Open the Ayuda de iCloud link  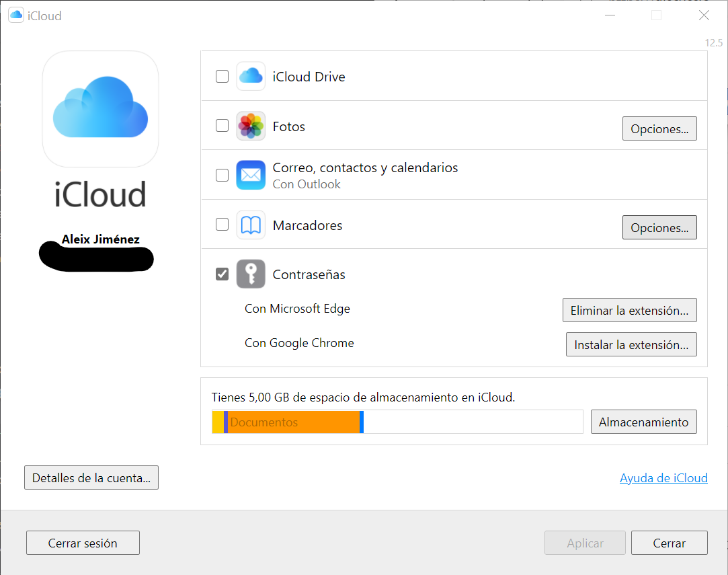(x=663, y=478)
